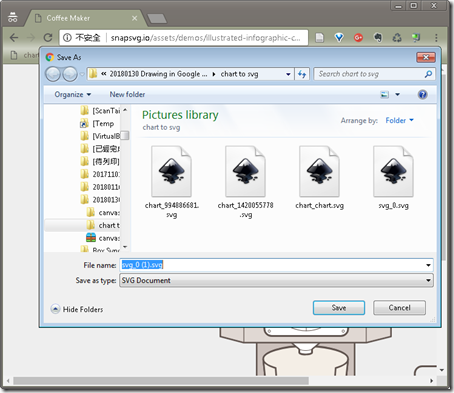Click the breadcrumb arrow before chart to svg
This screenshot has width=454, height=393.
pyautogui.click(x=214, y=74)
